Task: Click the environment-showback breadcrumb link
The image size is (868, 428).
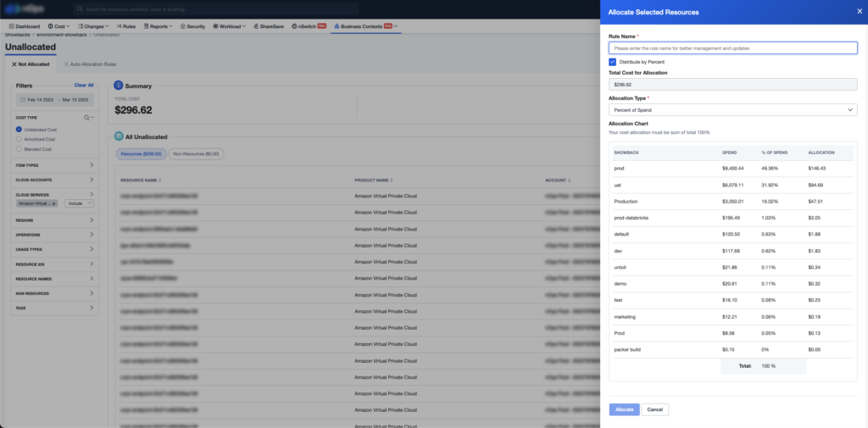Action: click(x=62, y=35)
